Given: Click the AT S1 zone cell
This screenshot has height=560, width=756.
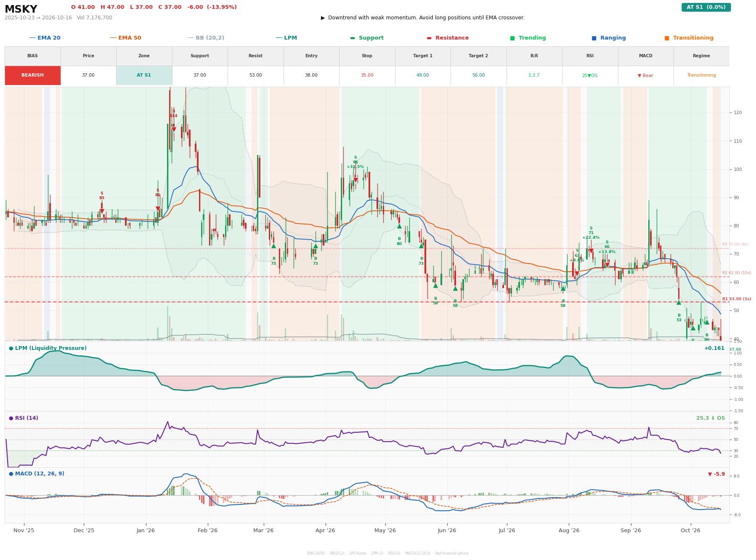Looking at the screenshot, I should tap(144, 75).
